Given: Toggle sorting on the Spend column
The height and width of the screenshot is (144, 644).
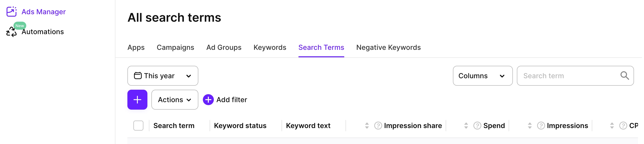Looking at the screenshot, I should 466,126.
